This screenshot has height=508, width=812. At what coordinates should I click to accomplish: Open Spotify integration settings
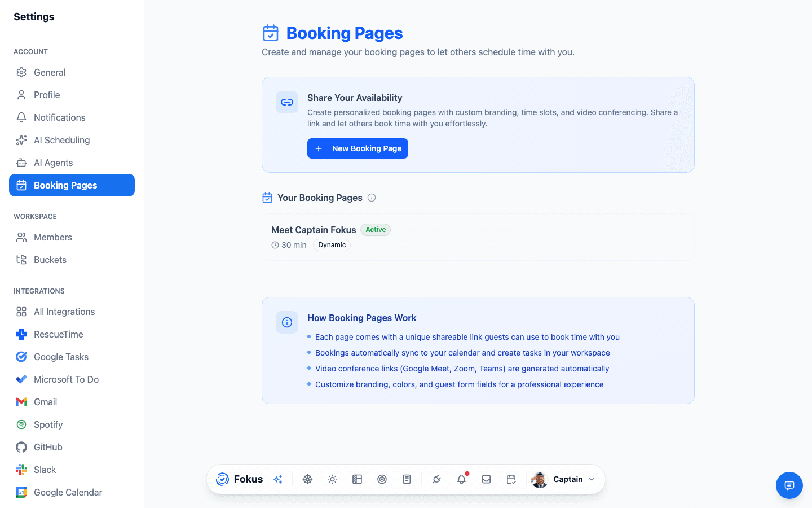click(72, 424)
